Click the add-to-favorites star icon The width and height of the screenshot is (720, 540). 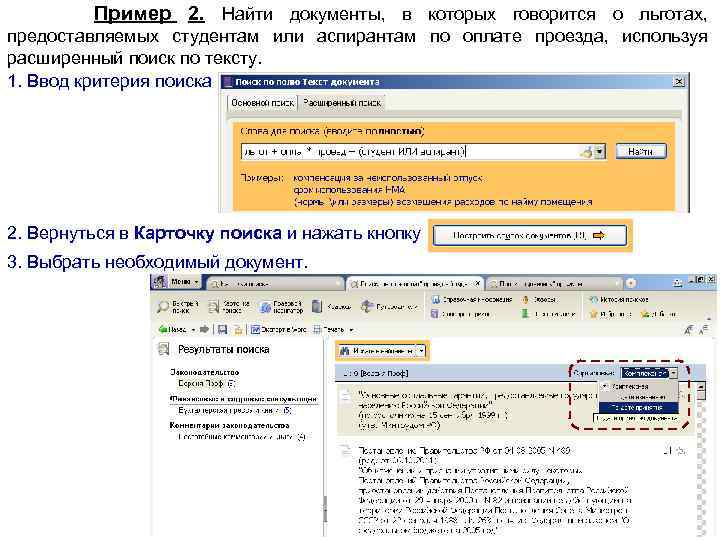pyautogui.click(x=645, y=315)
